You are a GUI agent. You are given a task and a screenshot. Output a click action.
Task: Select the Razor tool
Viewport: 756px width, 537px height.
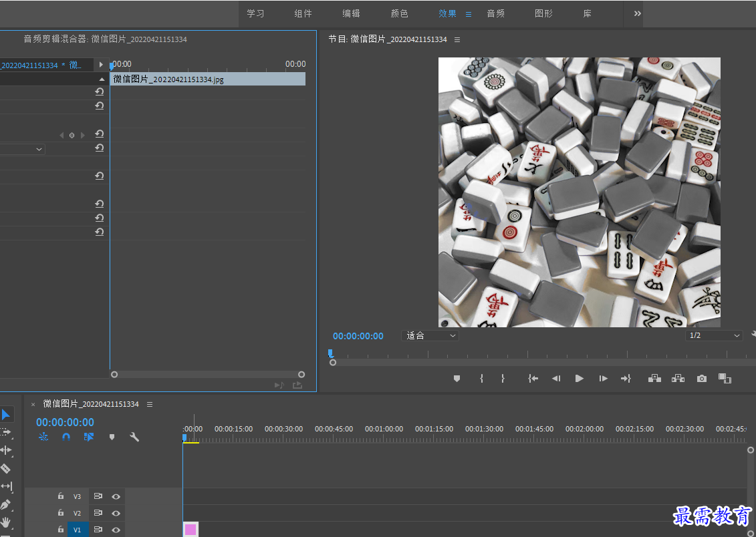coord(6,468)
